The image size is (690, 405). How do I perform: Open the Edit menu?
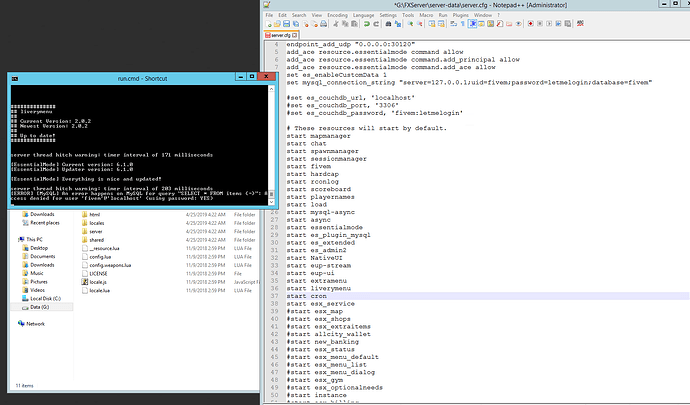point(282,15)
